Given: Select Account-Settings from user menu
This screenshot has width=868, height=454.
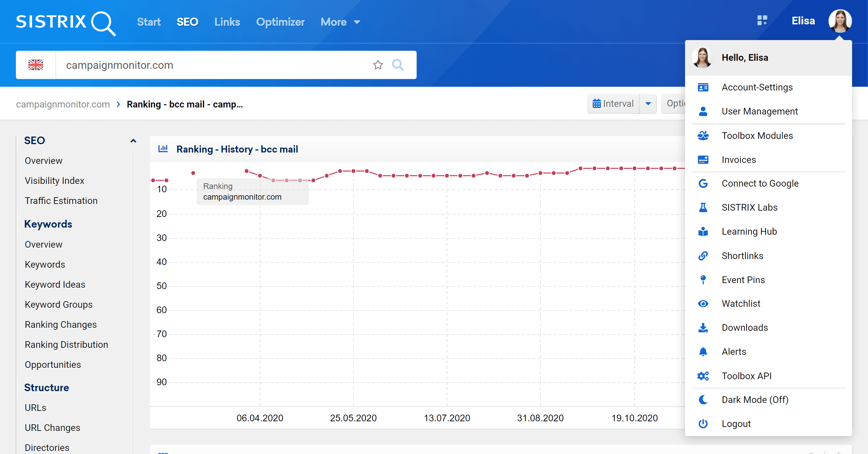Looking at the screenshot, I should 768,88.
